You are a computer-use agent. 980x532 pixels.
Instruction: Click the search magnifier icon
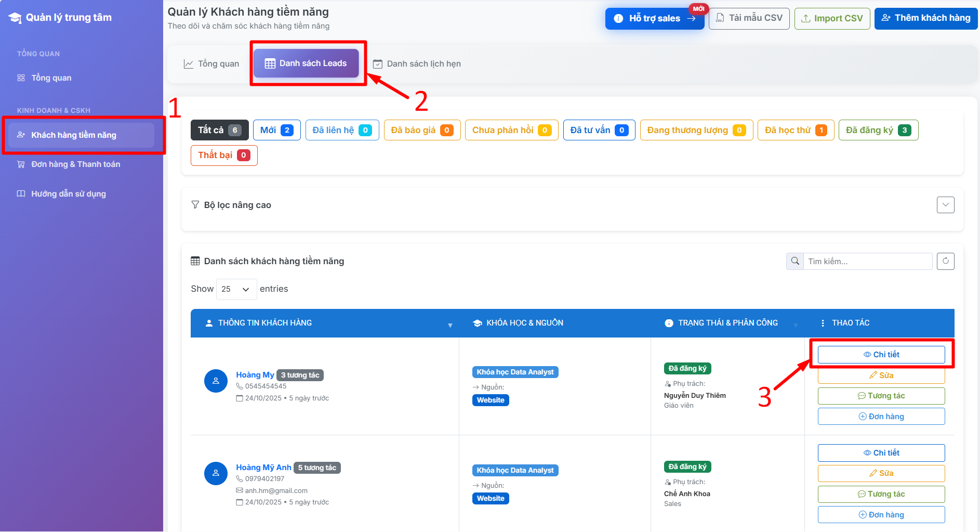795,261
